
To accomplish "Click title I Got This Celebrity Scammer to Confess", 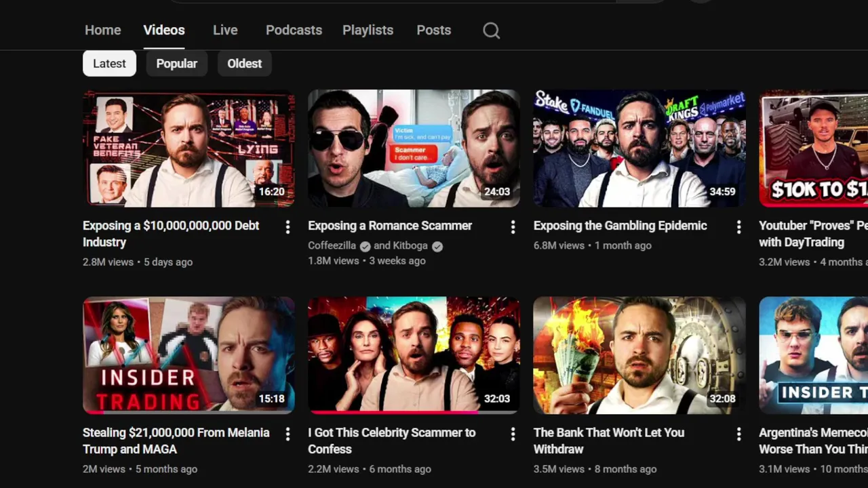I will pyautogui.click(x=392, y=441).
